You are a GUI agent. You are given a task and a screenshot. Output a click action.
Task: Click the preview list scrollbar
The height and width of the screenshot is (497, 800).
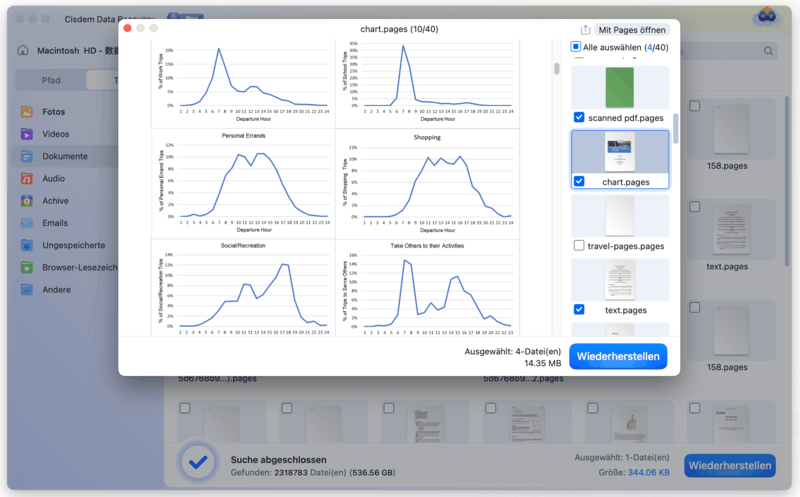click(x=676, y=129)
